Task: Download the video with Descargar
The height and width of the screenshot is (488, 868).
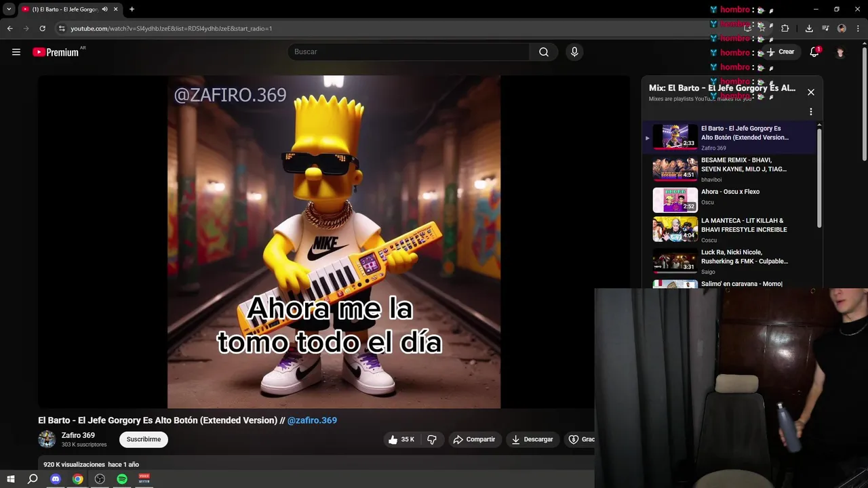Action: click(x=532, y=439)
